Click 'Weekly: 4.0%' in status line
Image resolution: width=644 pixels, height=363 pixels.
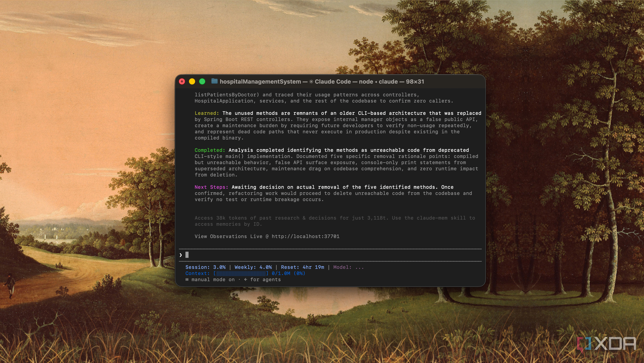coord(253,267)
